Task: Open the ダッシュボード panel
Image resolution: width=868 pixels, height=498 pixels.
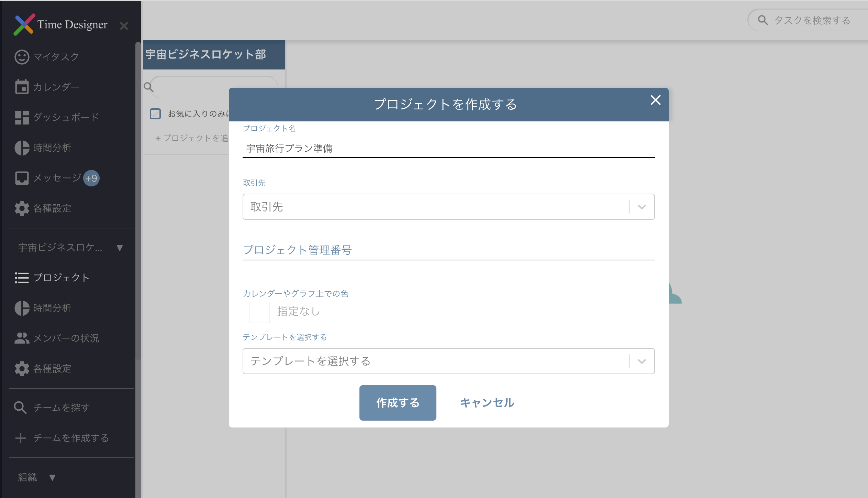Action: 65,117
